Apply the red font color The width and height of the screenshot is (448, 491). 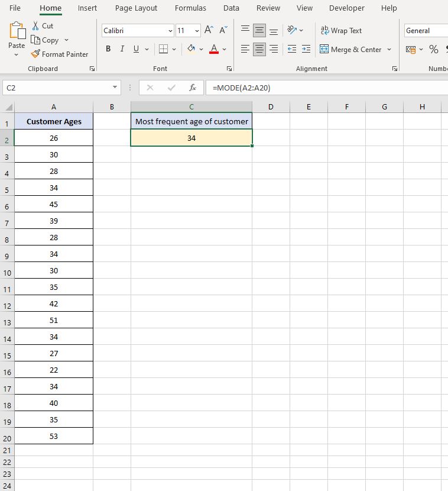214,49
